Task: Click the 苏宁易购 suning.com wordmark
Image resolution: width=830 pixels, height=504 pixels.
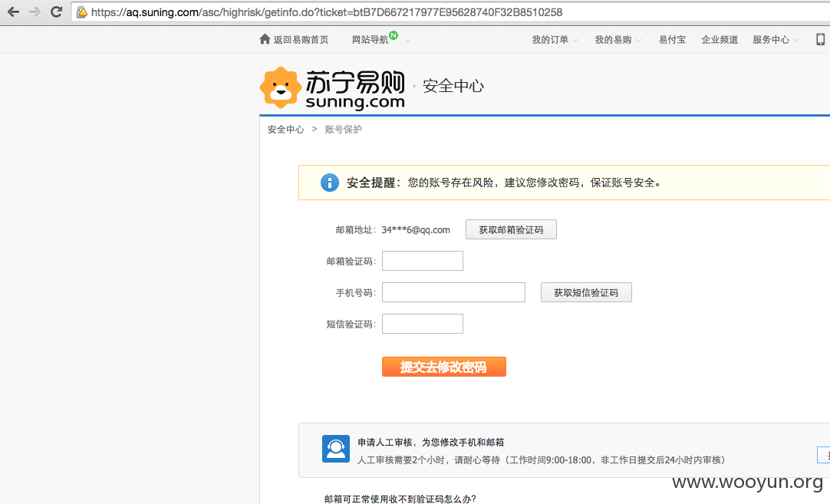Action: point(355,89)
